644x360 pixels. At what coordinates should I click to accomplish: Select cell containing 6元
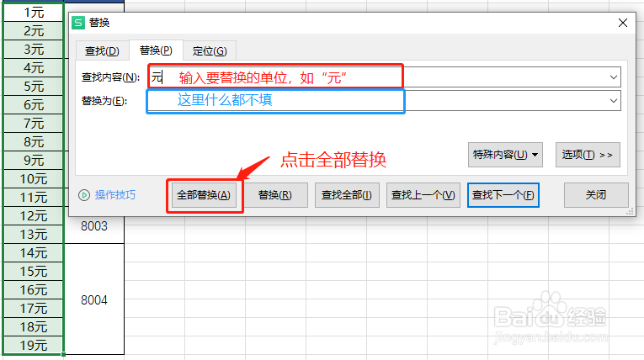34,104
